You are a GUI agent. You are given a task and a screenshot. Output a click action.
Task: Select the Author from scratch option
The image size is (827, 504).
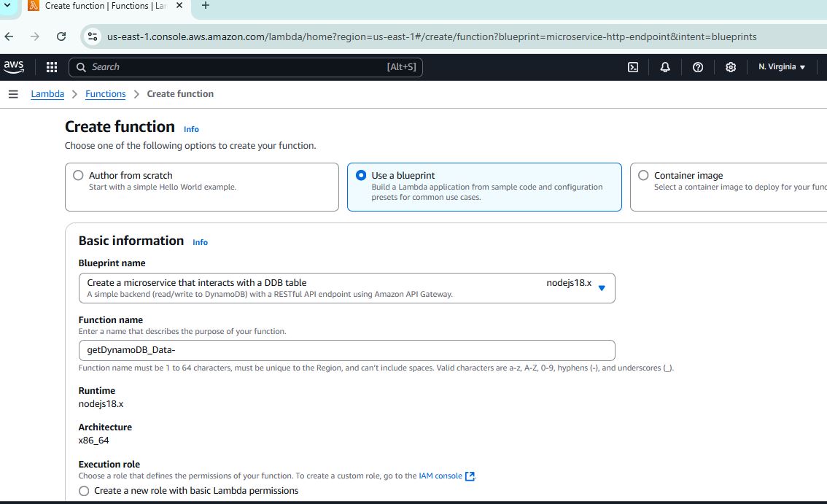pos(78,175)
